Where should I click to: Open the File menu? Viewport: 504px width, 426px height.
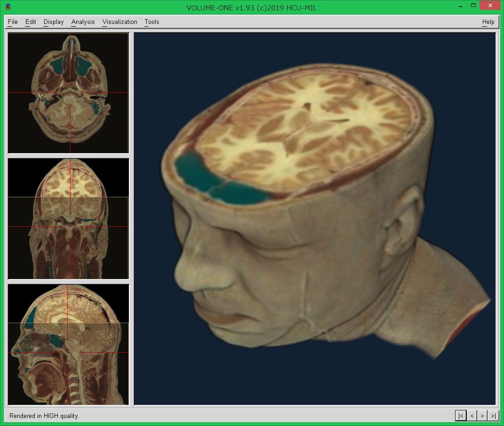pos(13,22)
